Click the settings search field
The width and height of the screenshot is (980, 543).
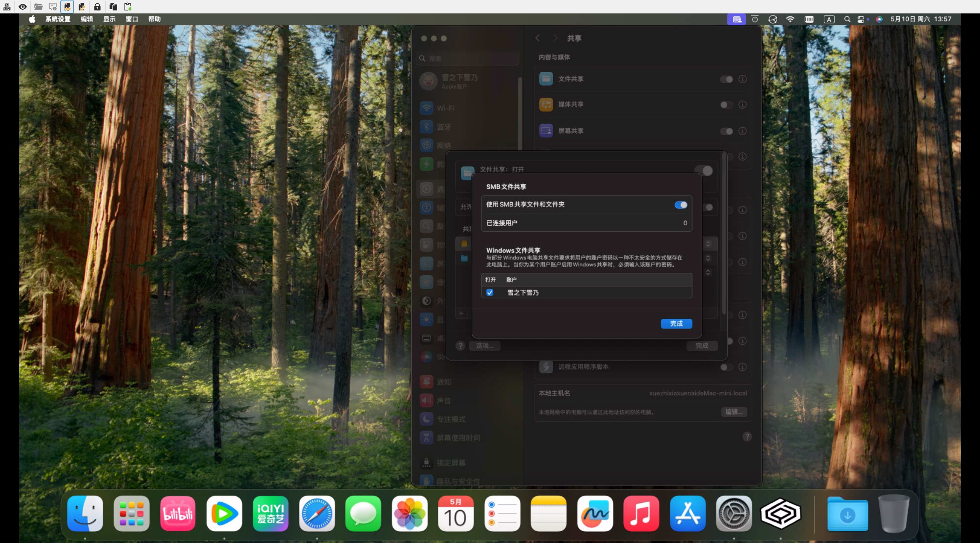pos(468,58)
